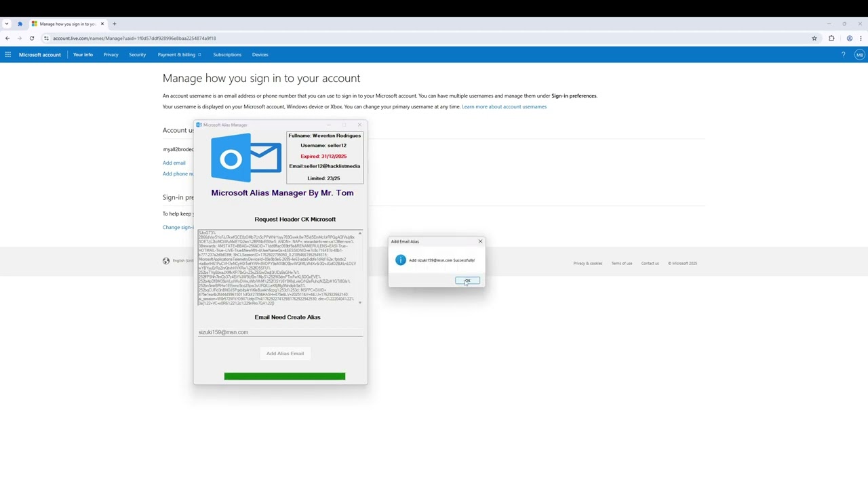Viewport: 868px width, 488px height.
Task: Open the Privacy & cookies footer link
Action: tap(587, 263)
